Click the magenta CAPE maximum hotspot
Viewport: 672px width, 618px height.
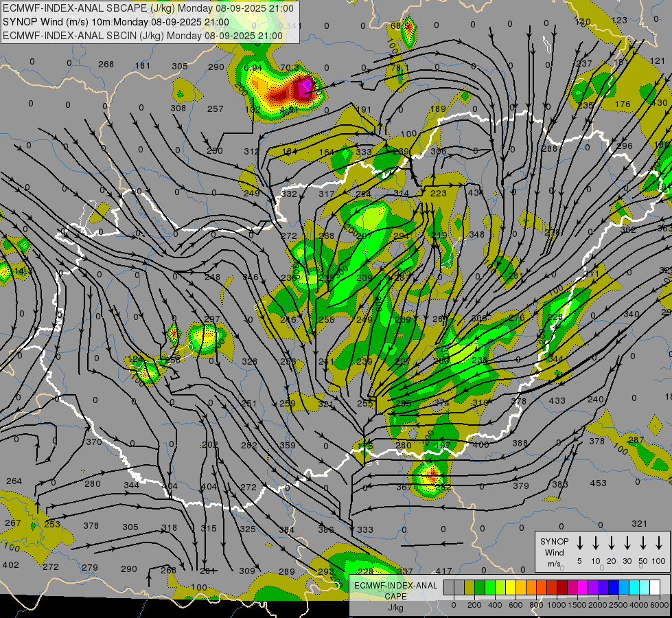coord(306,86)
